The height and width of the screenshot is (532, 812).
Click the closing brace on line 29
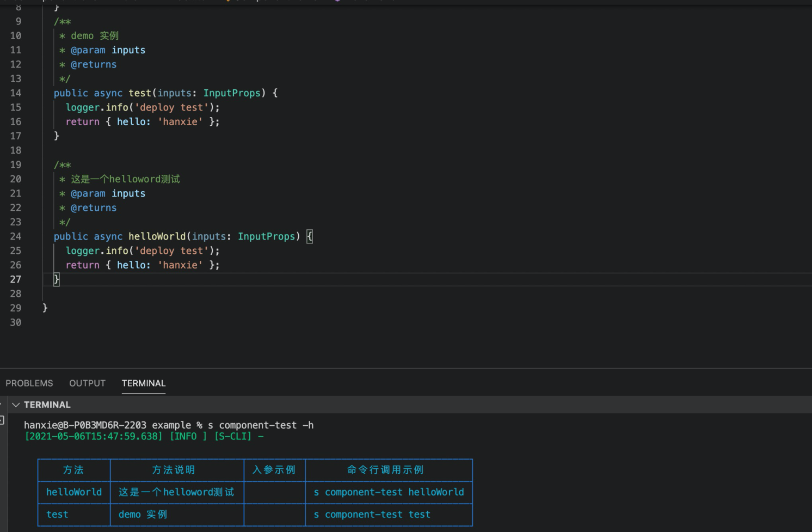coord(45,308)
